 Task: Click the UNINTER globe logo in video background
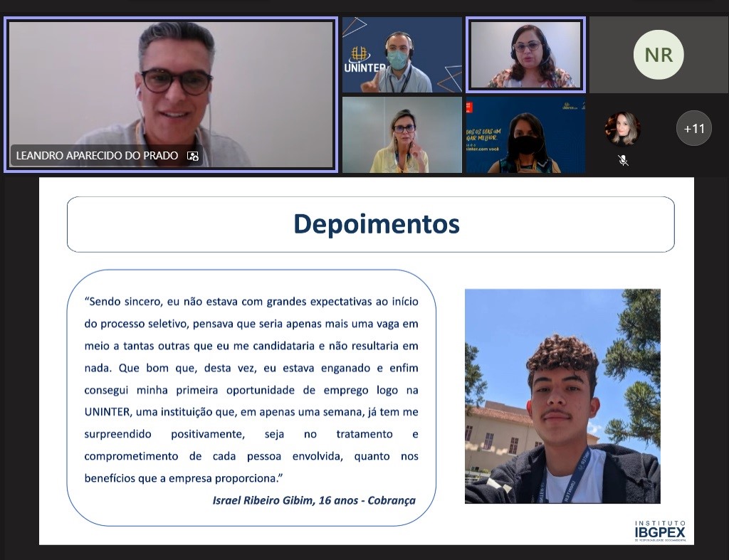pos(361,56)
